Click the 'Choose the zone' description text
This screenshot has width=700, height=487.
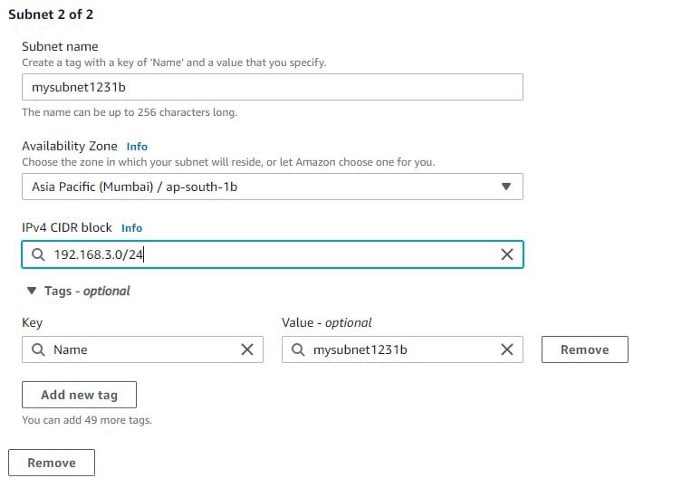pos(228,162)
